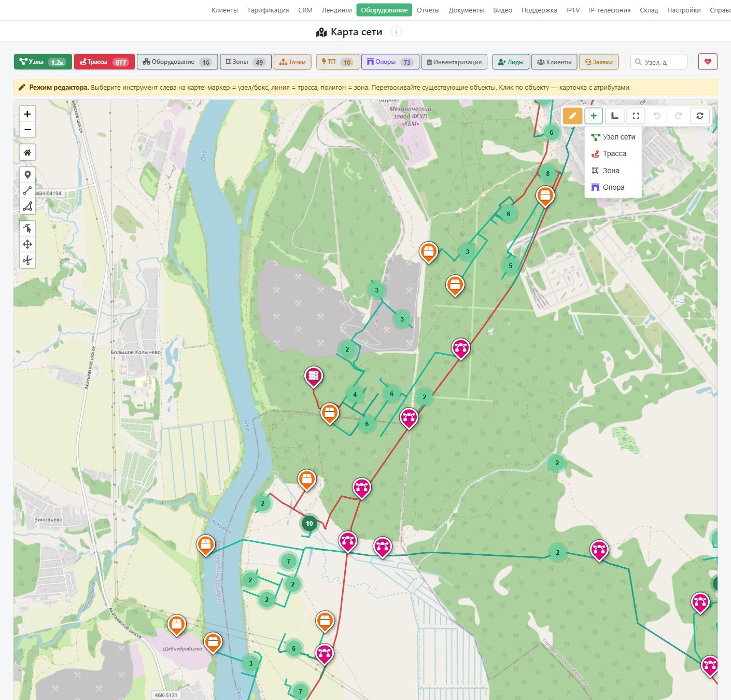Choose "Трасса" in add menu
731x700 pixels.
point(613,153)
